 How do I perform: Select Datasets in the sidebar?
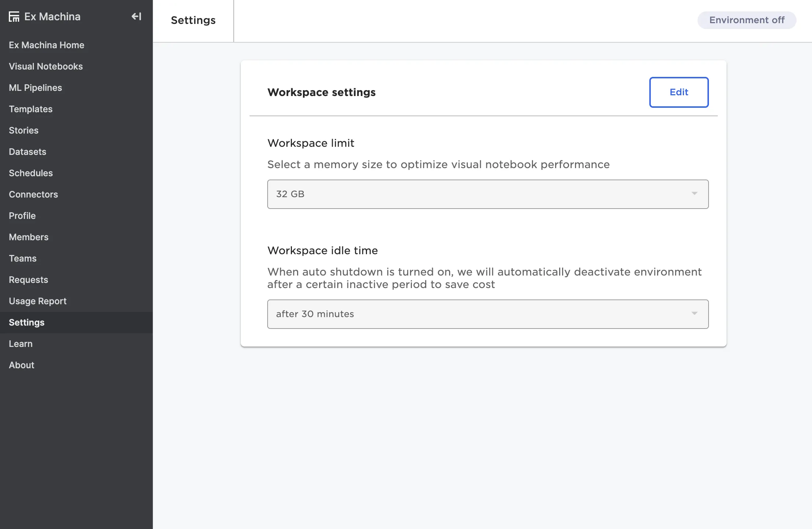coord(28,152)
